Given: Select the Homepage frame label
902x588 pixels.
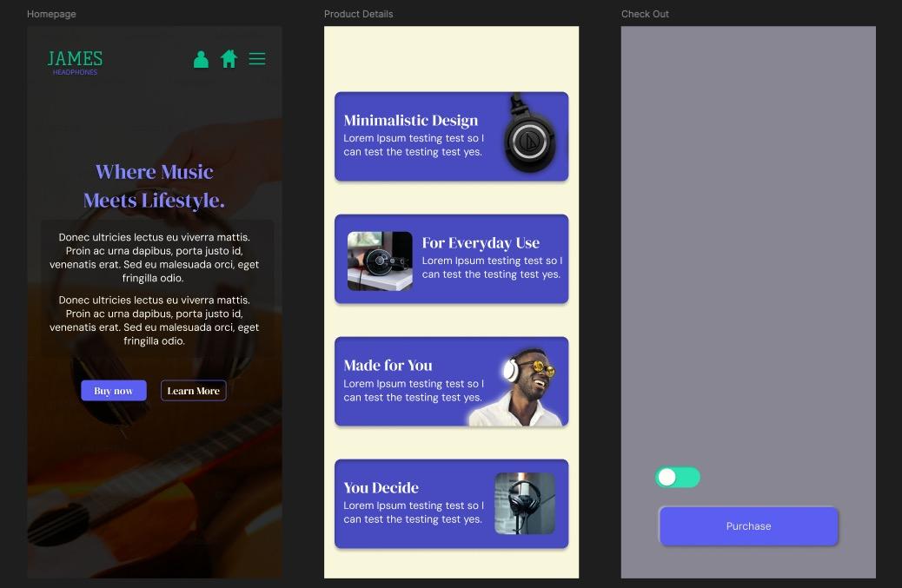Looking at the screenshot, I should [x=51, y=14].
